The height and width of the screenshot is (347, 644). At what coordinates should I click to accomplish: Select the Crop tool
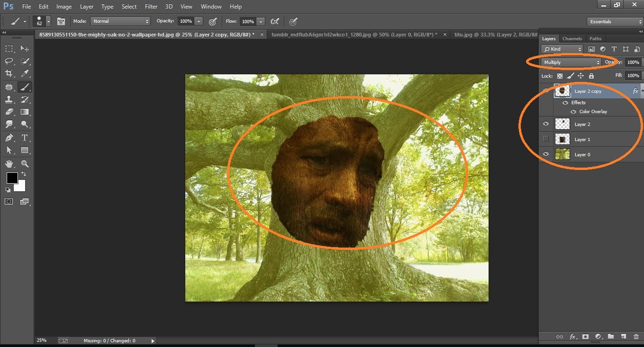point(9,73)
